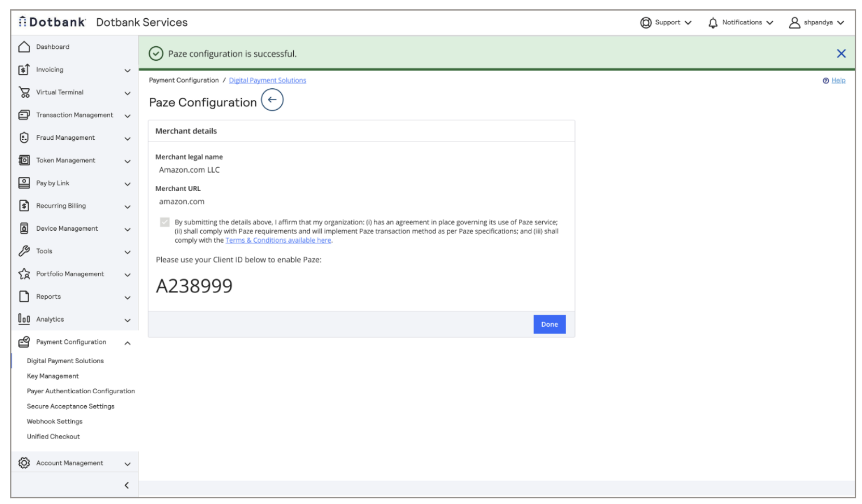
Task: Open notifications bell icon
Action: point(713,23)
